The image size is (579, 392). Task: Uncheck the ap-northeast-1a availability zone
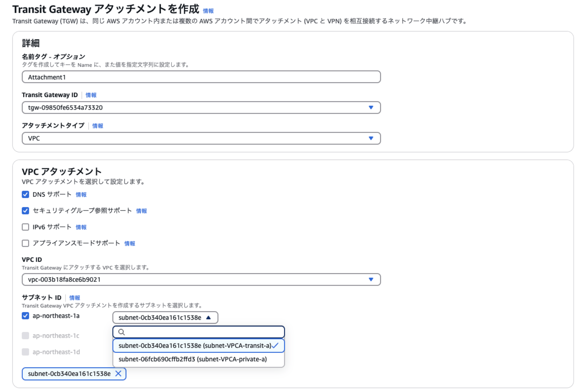point(26,316)
